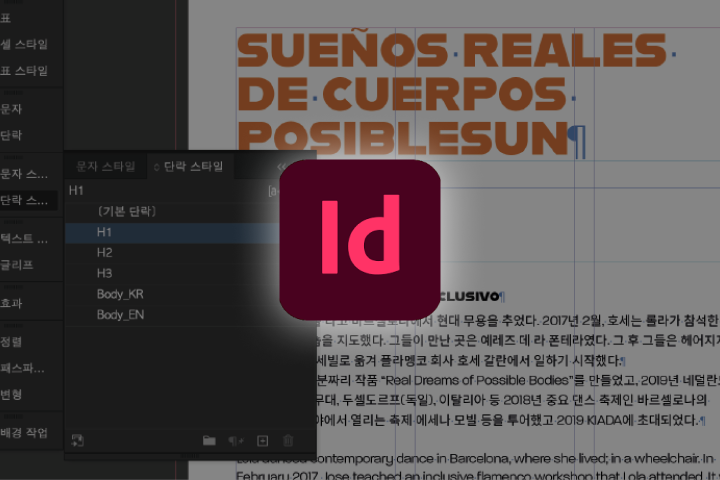Click English line starting 'February 2017, Jose teached'
The image size is (720, 480).
(x=478, y=475)
